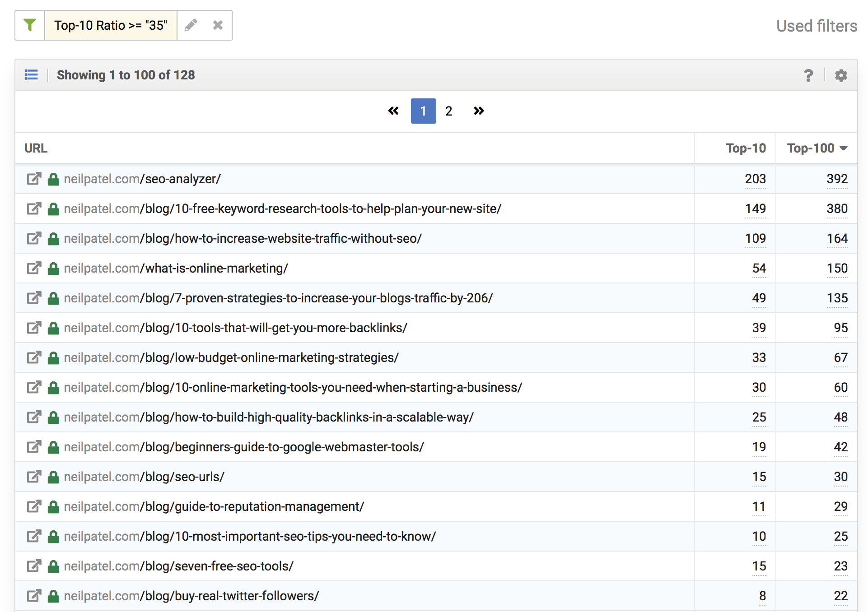Click the Top-100 column sort arrow
Viewport: 868px width, 612px height.
pyautogui.click(x=843, y=148)
